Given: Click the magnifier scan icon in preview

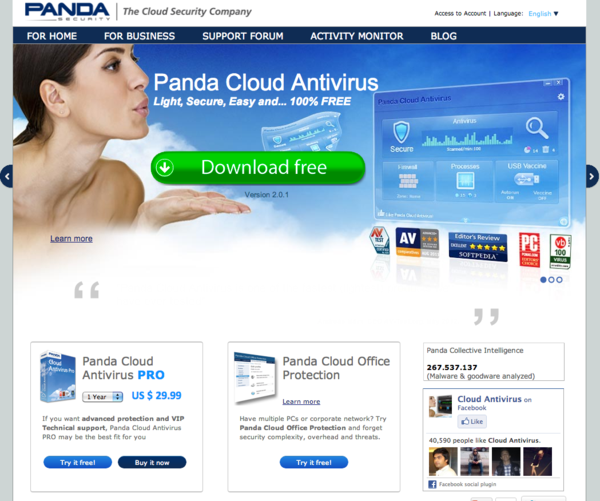Looking at the screenshot, I should [x=538, y=128].
